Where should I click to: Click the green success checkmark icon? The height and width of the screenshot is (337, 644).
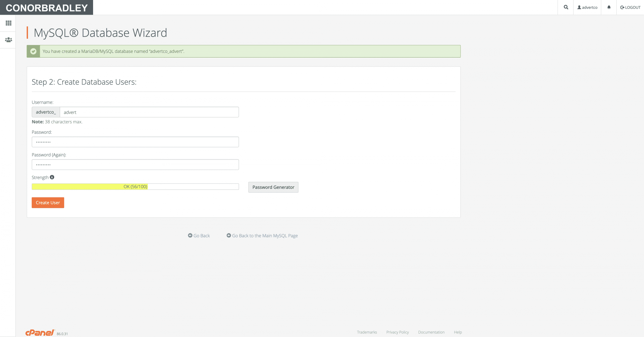coord(33,51)
